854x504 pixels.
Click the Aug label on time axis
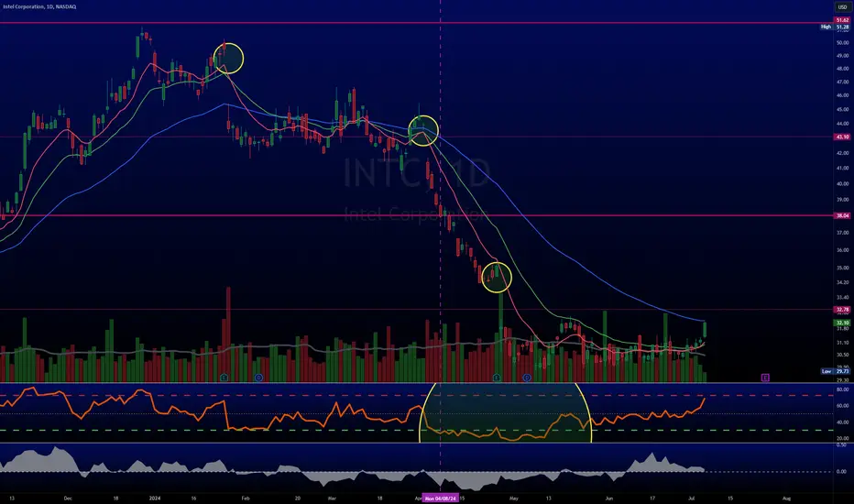(x=786, y=498)
